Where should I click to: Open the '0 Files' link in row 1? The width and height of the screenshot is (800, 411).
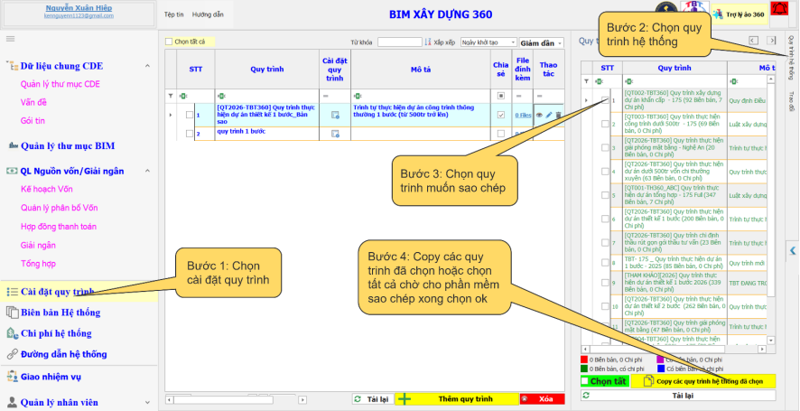[x=523, y=116]
